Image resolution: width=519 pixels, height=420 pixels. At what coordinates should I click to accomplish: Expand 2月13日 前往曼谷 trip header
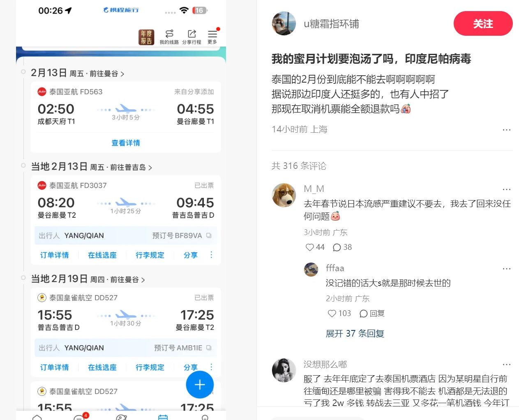77,73
